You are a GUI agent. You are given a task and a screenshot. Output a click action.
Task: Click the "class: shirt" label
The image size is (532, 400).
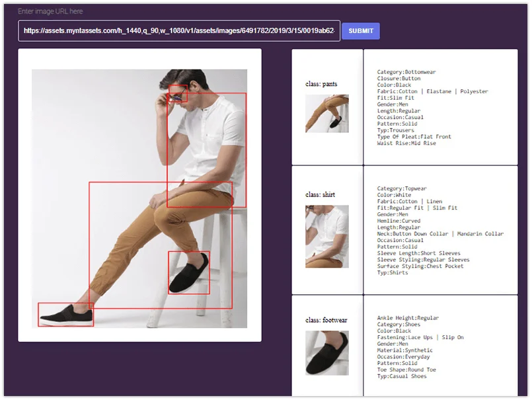[320, 195]
